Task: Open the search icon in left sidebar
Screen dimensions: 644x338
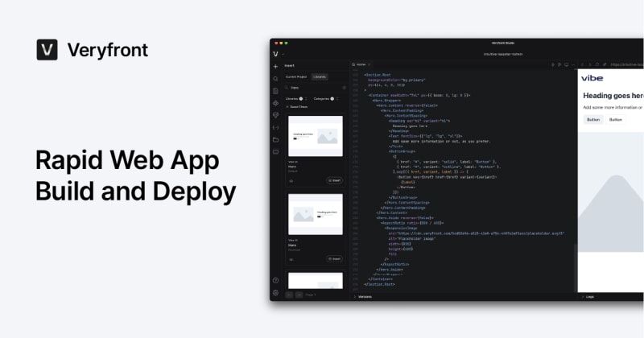Action: (275, 79)
